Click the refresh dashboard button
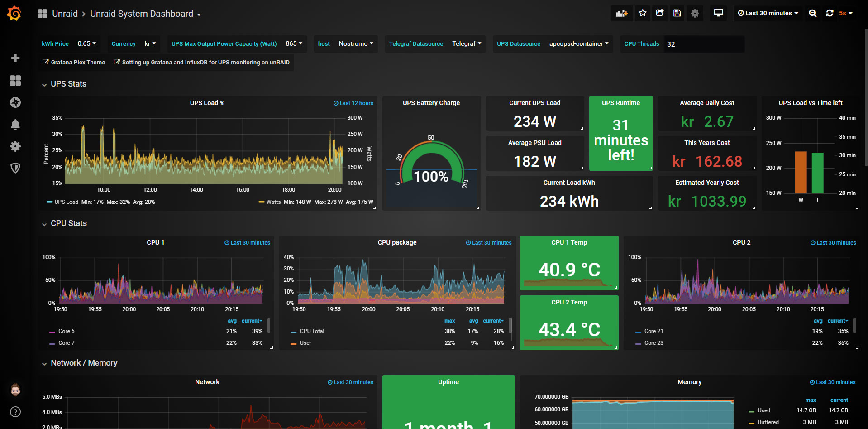 830,13
